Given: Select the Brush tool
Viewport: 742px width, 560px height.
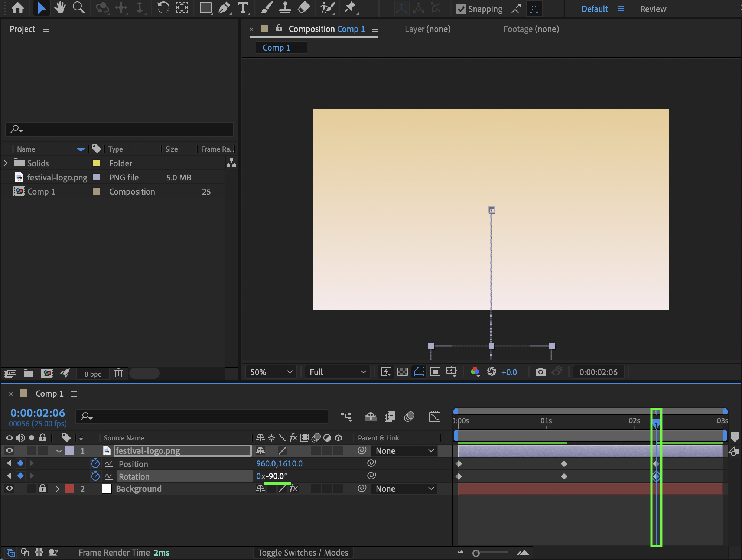Looking at the screenshot, I should click(x=266, y=8).
